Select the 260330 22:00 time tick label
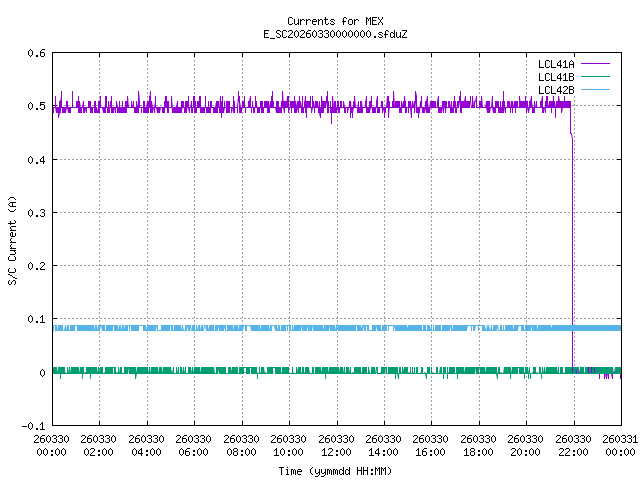 573,445
